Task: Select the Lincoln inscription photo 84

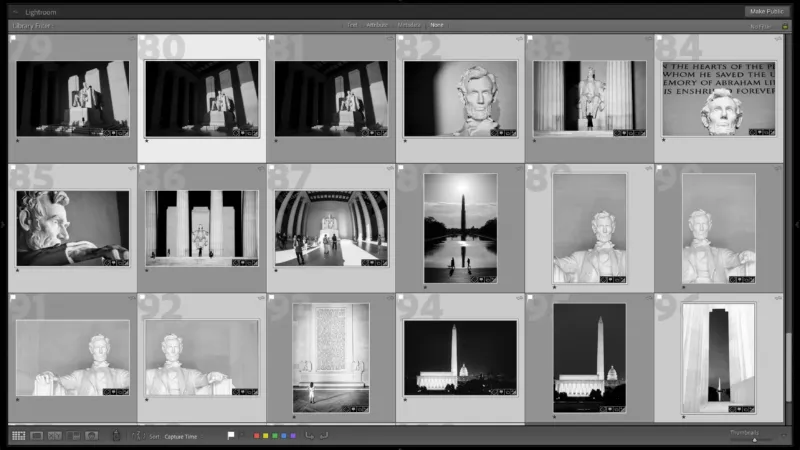Action: click(719, 98)
